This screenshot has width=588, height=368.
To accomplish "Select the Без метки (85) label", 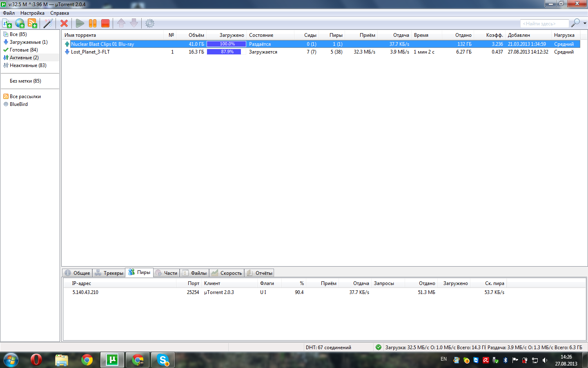I will (x=25, y=81).
